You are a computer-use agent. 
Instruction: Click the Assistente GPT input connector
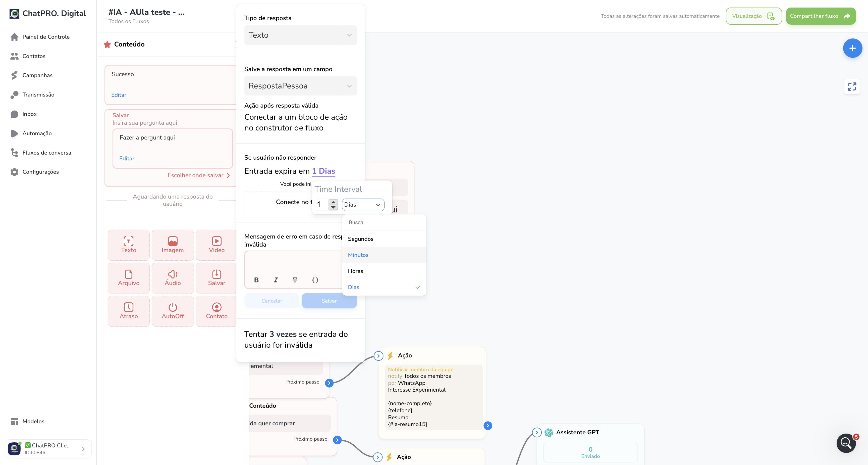tap(537, 432)
